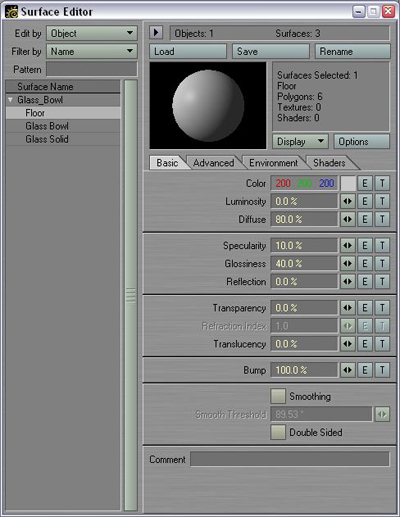Open the Specularity texture T button
The width and height of the screenshot is (400, 517).
pyautogui.click(x=382, y=246)
